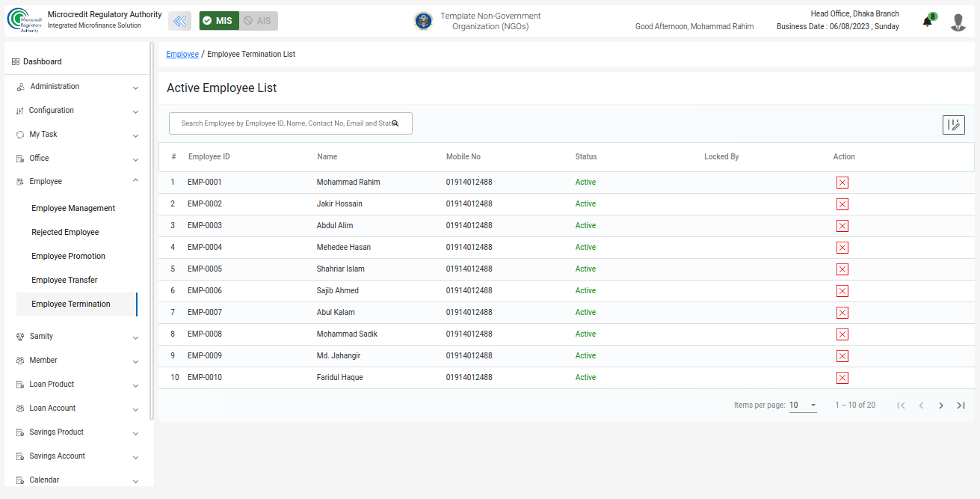Click the name Md. Jahangir in the table
The height and width of the screenshot is (499, 980).
339,356
